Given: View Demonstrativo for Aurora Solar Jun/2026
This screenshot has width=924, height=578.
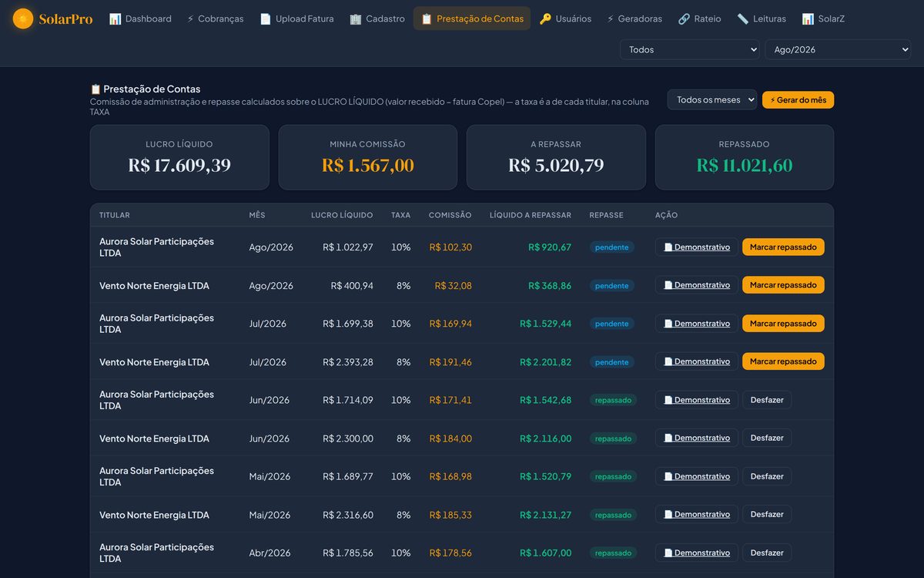Looking at the screenshot, I should (697, 400).
